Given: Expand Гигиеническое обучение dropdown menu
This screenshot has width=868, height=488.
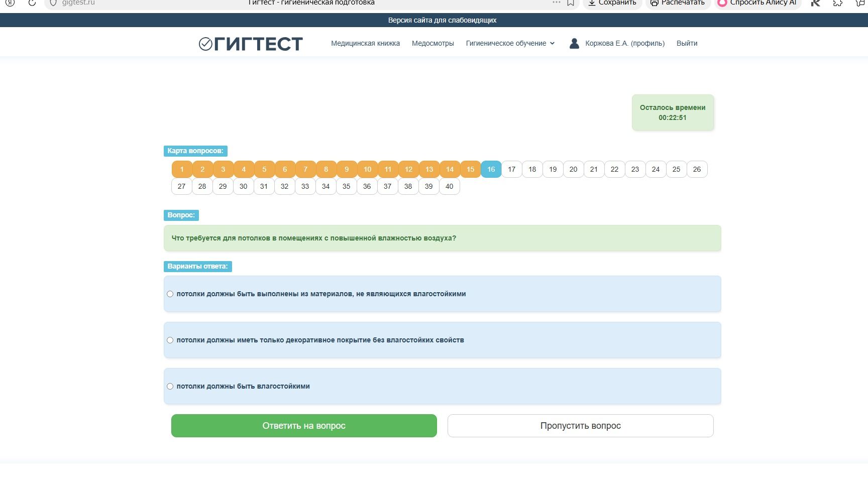Looking at the screenshot, I should [x=510, y=43].
